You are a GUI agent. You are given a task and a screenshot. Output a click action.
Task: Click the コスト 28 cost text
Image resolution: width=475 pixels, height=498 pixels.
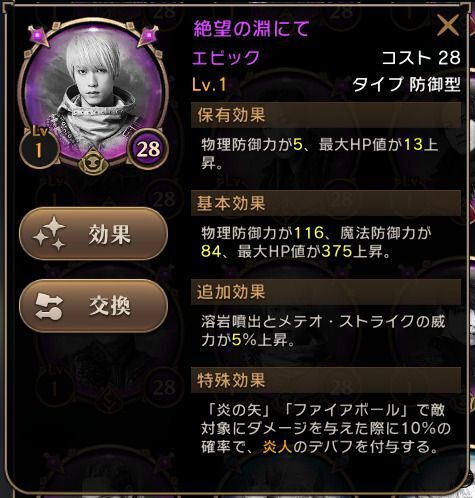click(x=421, y=58)
